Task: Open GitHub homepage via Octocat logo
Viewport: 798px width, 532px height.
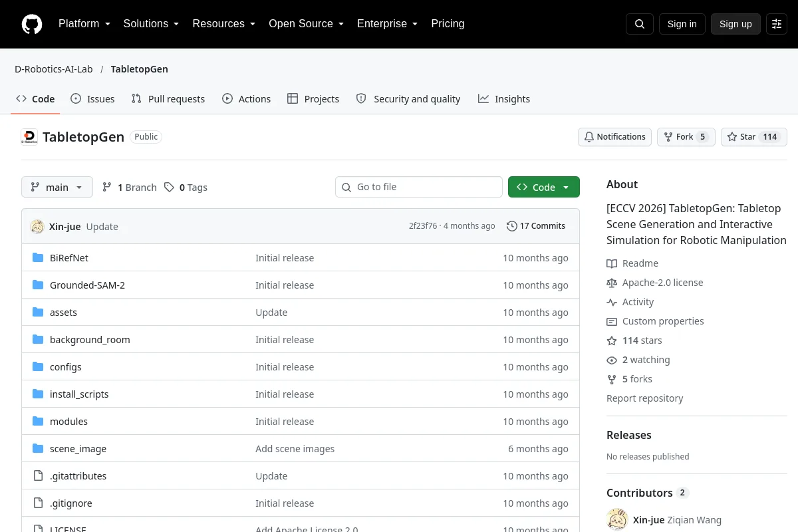Action: (32, 24)
